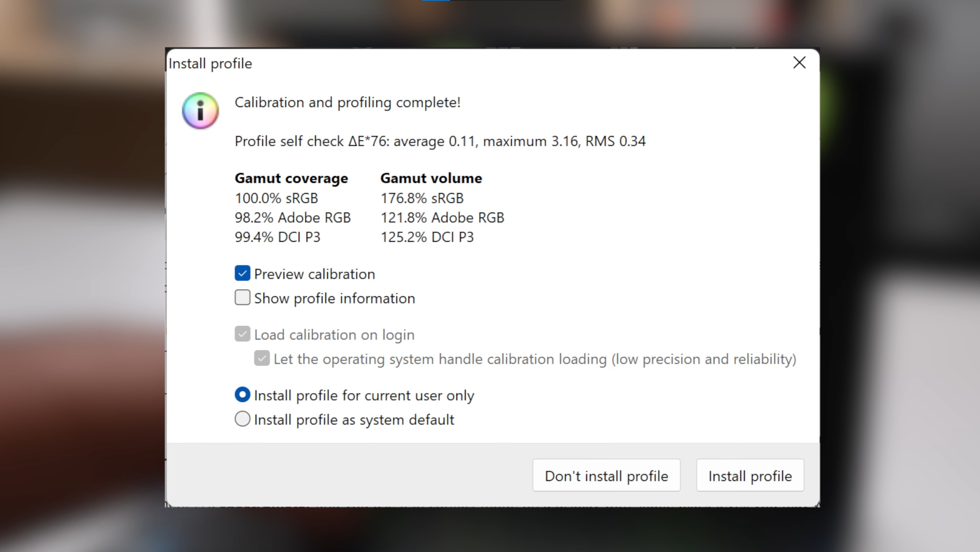This screenshot has width=980, height=552.
Task: Enable Show profile information
Action: pyautogui.click(x=242, y=298)
